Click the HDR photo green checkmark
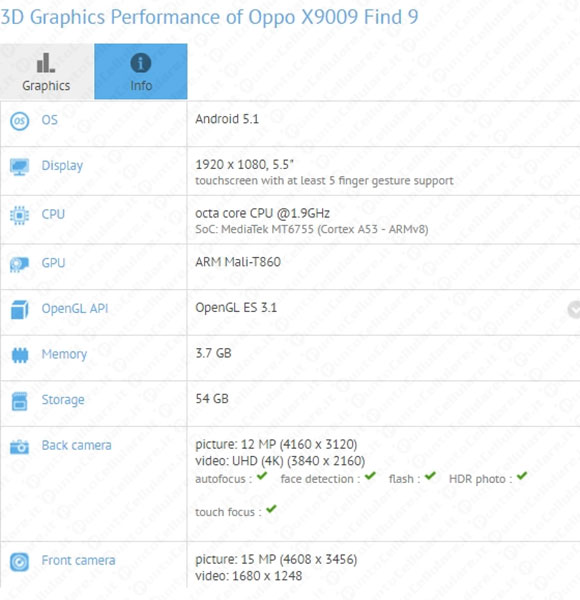The image size is (580, 600). pos(522,476)
